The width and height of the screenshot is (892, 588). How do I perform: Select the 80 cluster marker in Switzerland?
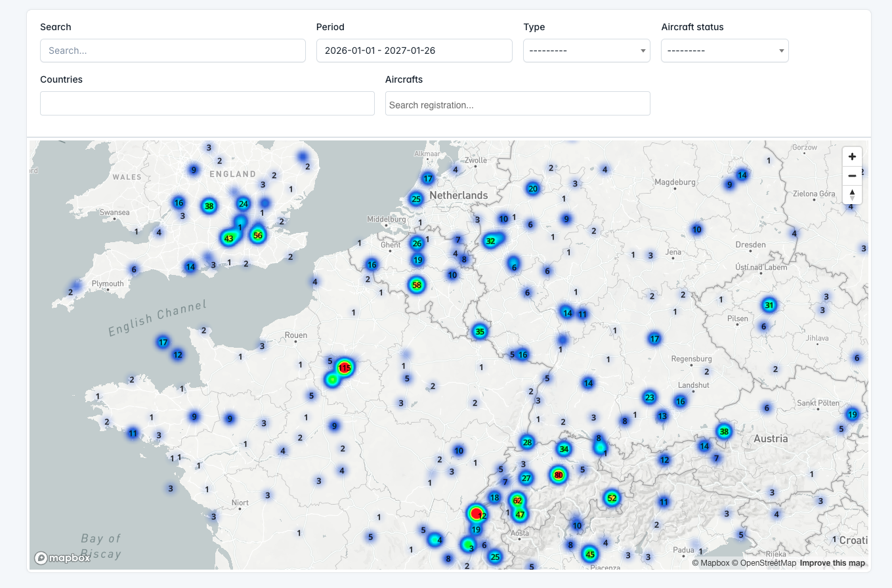point(558,475)
